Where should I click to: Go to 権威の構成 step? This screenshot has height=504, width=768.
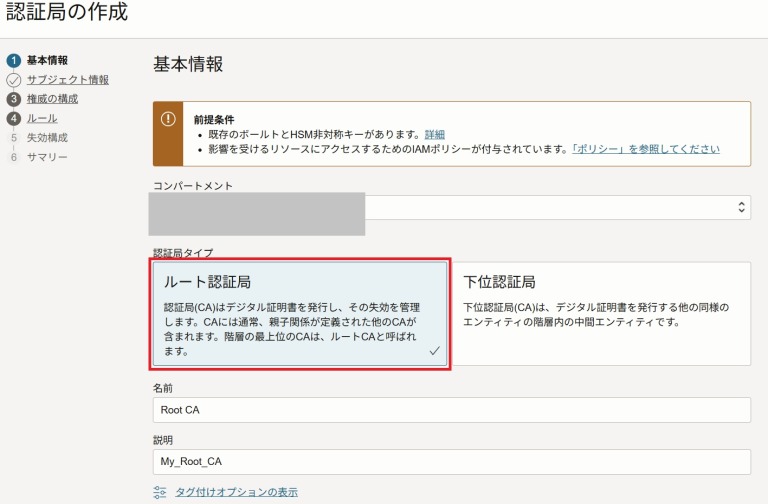pos(52,99)
